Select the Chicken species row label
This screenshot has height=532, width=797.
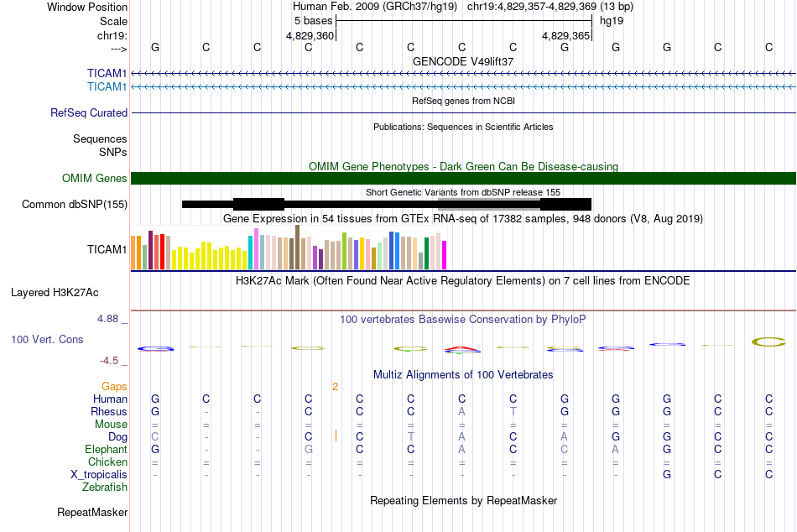click(107, 462)
